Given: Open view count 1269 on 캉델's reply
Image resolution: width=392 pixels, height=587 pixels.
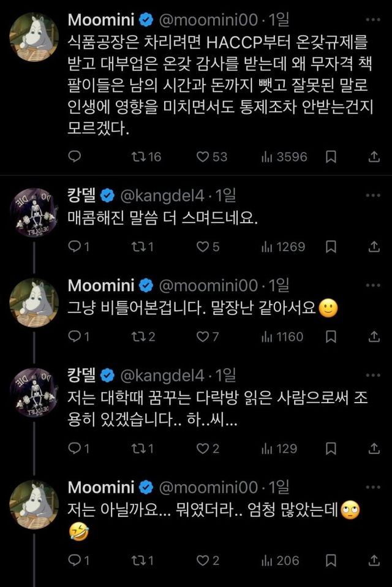Looking at the screenshot, I should coord(267,246).
